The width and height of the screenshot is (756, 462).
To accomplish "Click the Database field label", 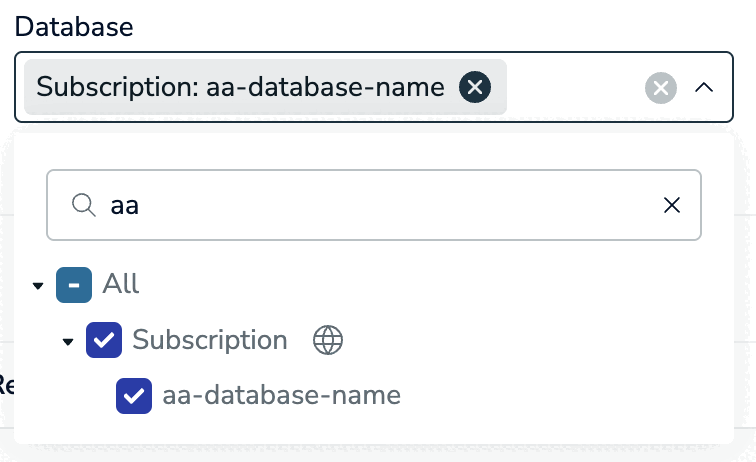I will (x=74, y=27).
